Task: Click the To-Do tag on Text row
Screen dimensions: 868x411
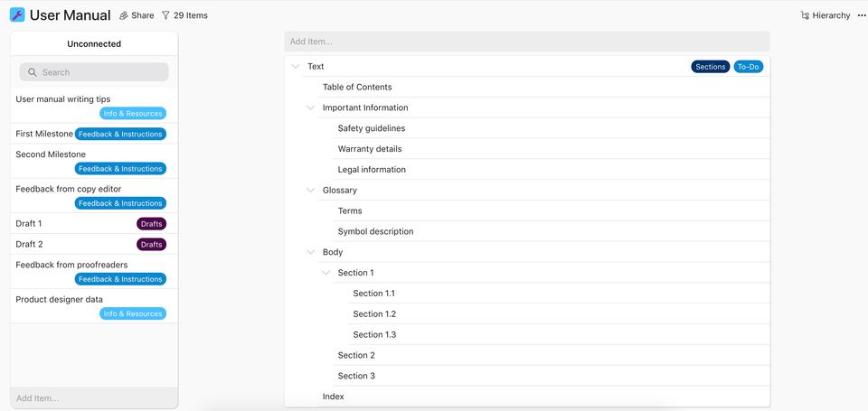Action: 748,67
